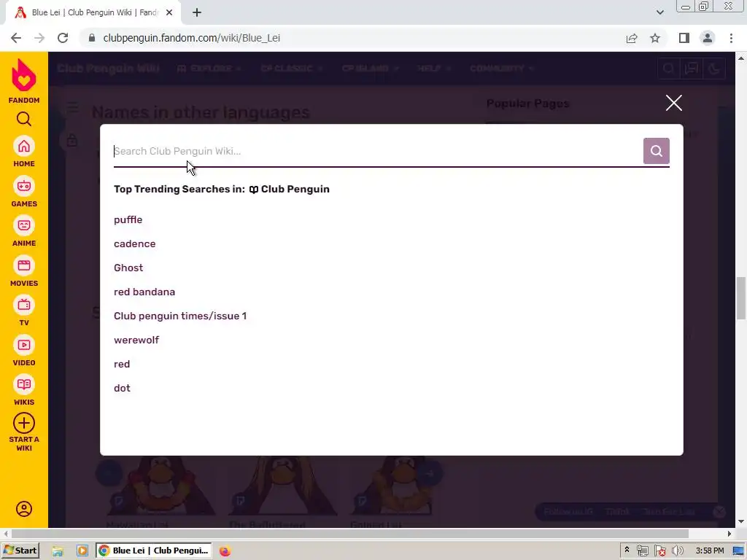Select the Blue Lei Club Penguin Wiki tab
This screenshot has height=560, width=747.
click(x=93, y=12)
